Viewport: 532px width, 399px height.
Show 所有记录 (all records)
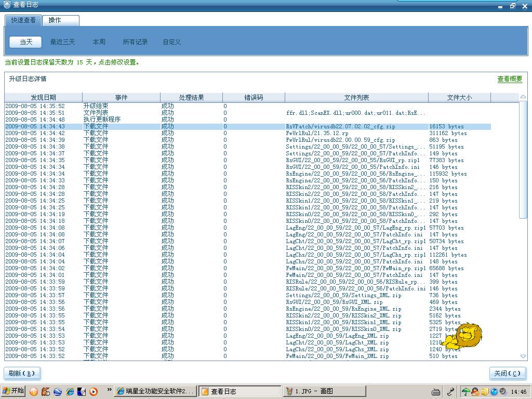pos(135,42)
